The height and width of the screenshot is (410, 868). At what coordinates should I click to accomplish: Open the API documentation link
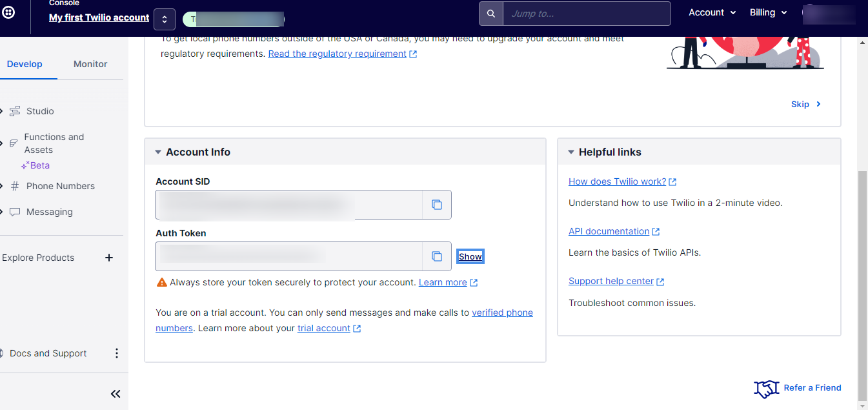(x=609, y=231)
